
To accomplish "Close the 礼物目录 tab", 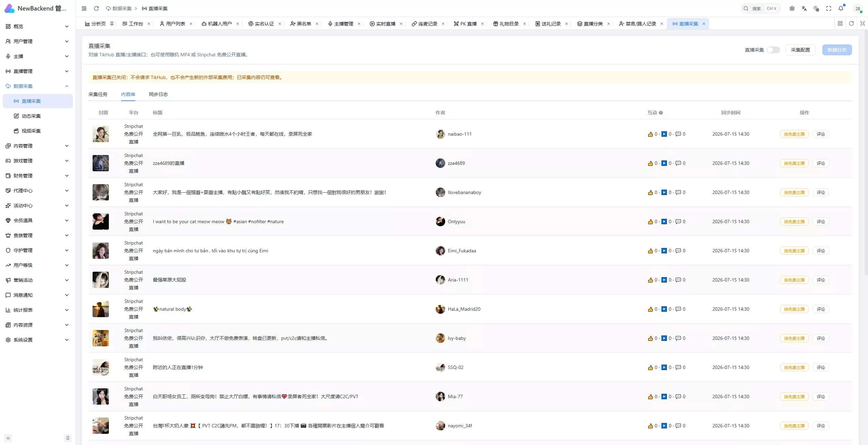I will (x=525, y=24).
